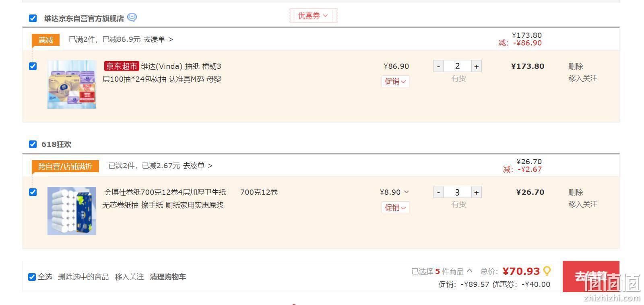
Task: Open the Vinda tissue product thumbnail
Action: pos(72,84)
